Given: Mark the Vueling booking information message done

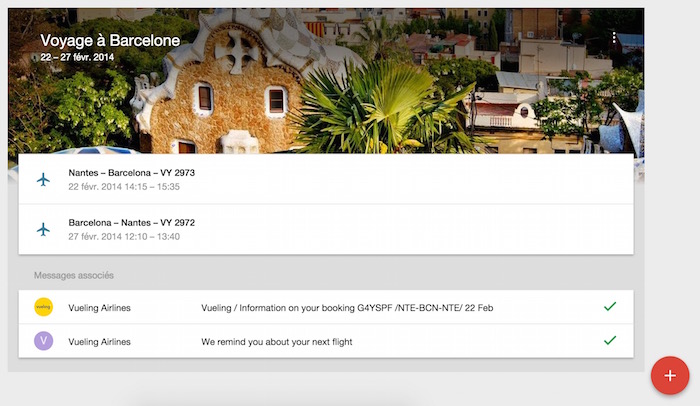Looking at the screenshot, I should point(610,306).
